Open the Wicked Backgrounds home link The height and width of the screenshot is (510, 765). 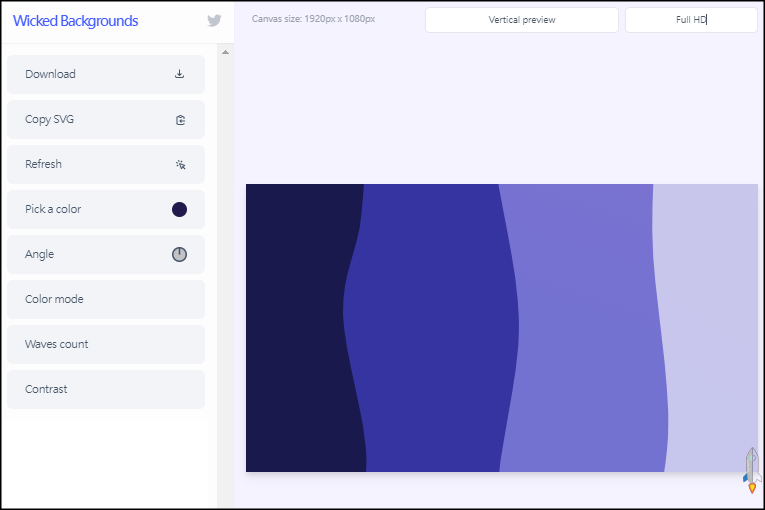pos(76,21)
